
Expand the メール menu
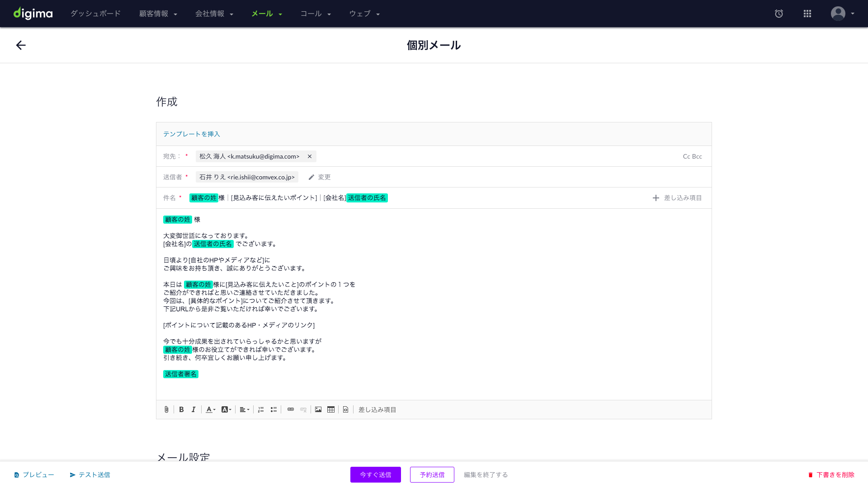267,14
